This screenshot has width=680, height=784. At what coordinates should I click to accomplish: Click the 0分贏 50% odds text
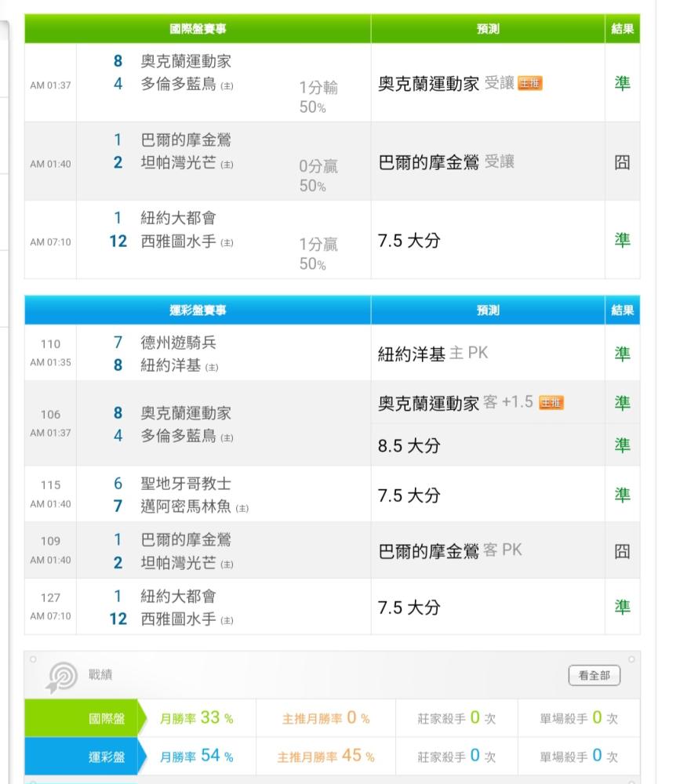318,176
